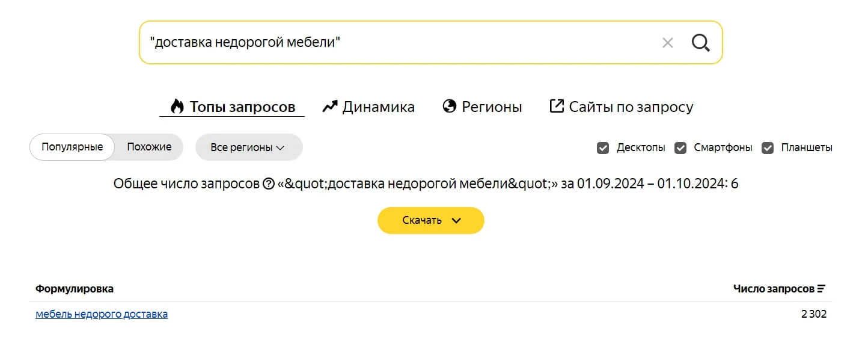Uncheck the Смартфоны checkbox
The image size is (868, 346).
tap(680, 147)
